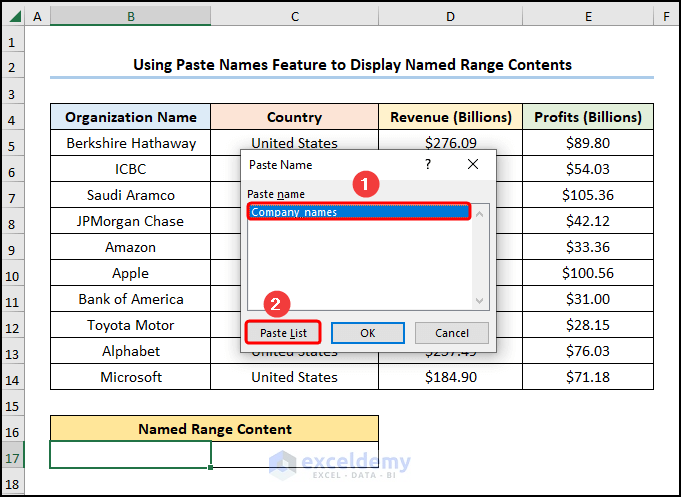
Task: Select row 4 header
Action: (x=13, y=119)
